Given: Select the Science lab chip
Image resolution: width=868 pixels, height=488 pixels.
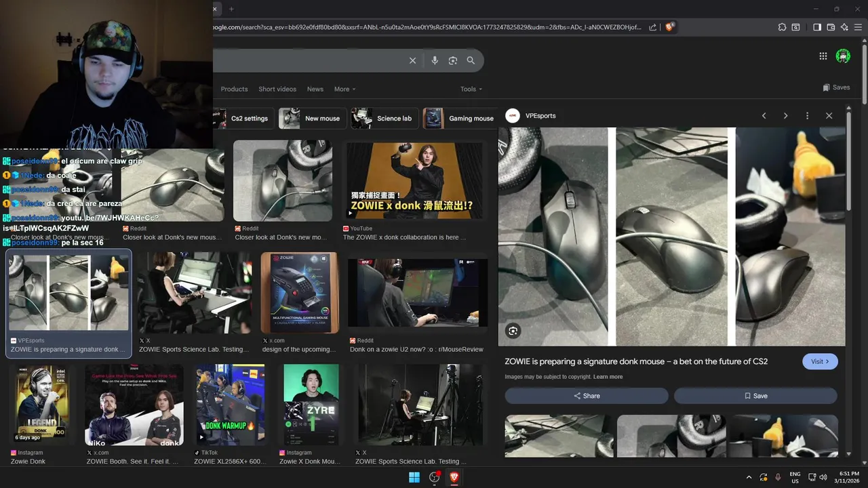Looking at the screenshot, I should (384, 118).
